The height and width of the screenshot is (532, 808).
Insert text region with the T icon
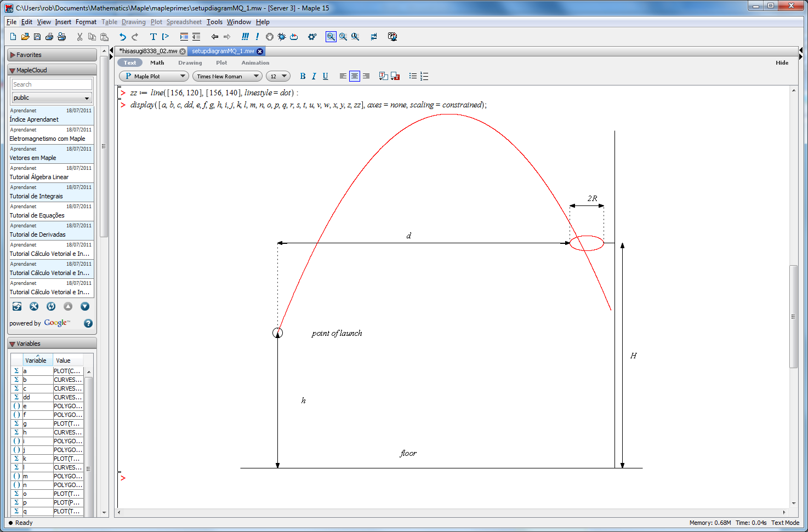[x=153, y=37]
